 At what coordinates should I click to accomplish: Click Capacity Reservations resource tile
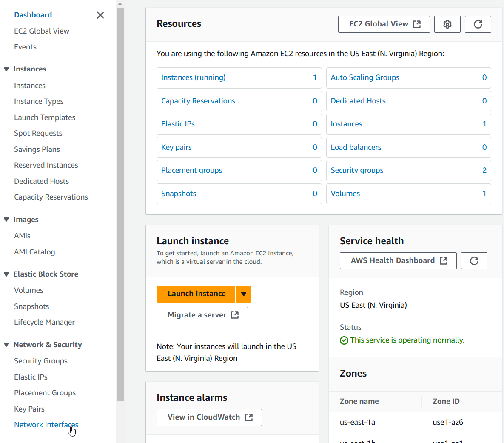point(239,101)
